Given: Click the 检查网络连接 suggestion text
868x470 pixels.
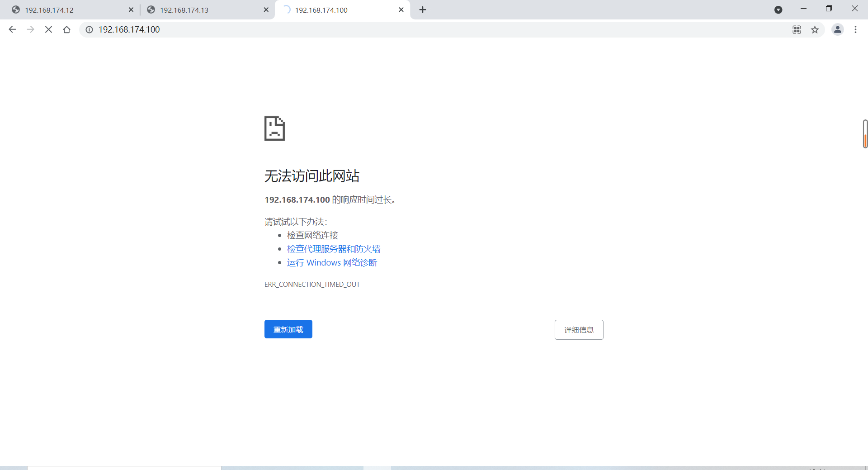Looking at the screenshot, I should [x=312, y=235].
